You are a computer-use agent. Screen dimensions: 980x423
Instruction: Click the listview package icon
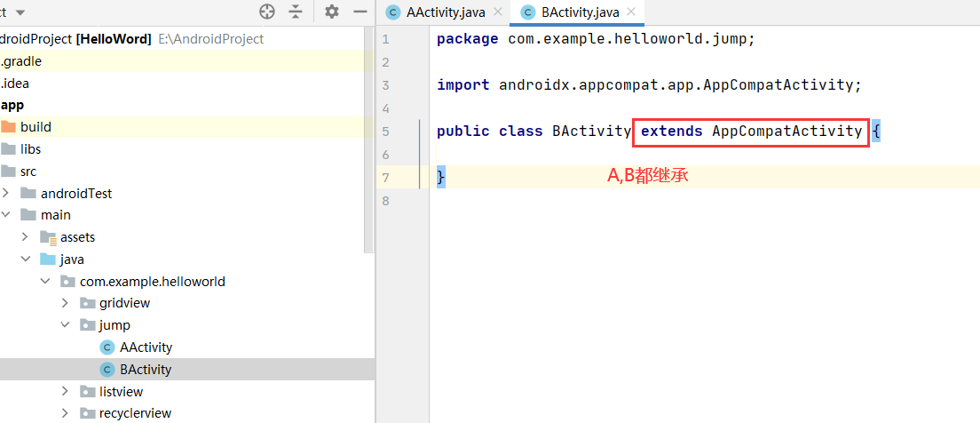click(x=88, y=392)
